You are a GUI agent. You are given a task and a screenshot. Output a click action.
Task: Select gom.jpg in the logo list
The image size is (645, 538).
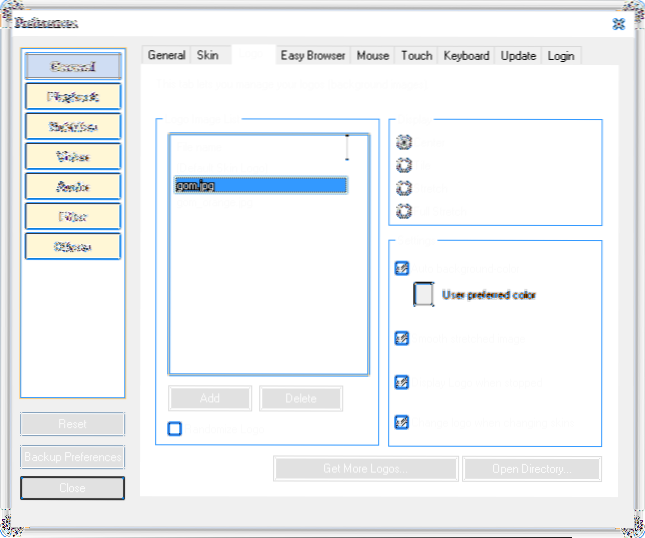point(260,185)
